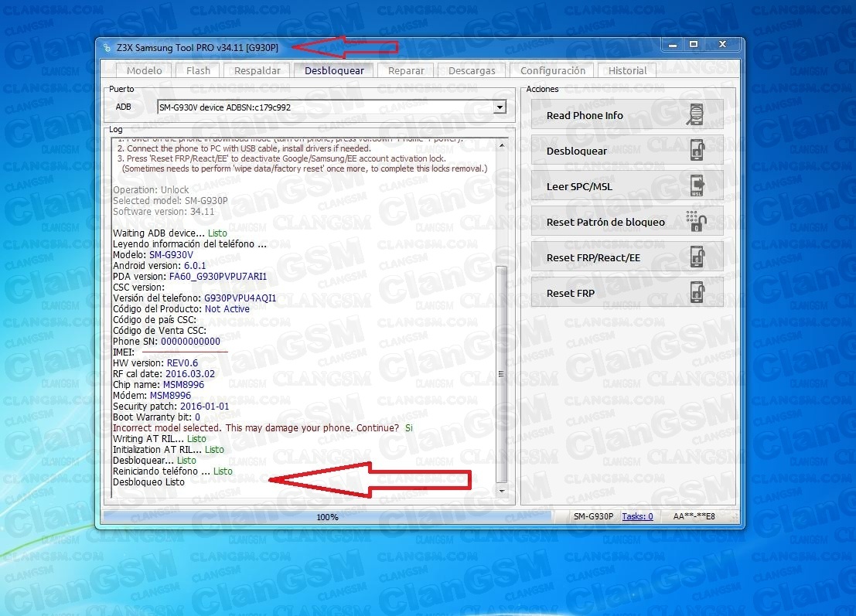Image resolution: width=856 pixels, height=616 pixels.
Task: Click the Read Phone Info button
Action: (627, 115)
